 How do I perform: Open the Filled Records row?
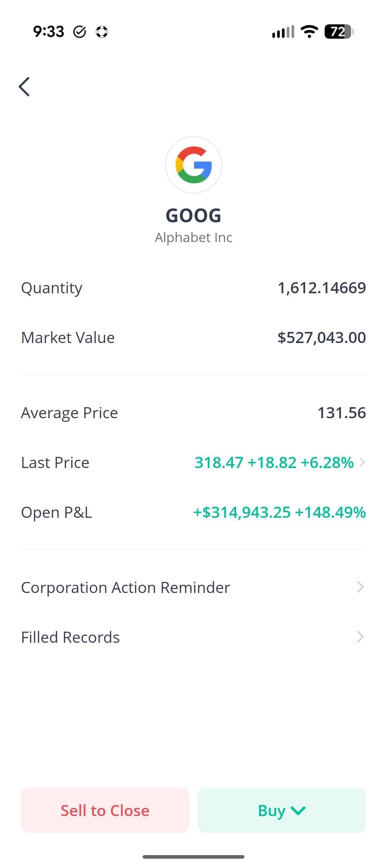(x=71, y=637)
